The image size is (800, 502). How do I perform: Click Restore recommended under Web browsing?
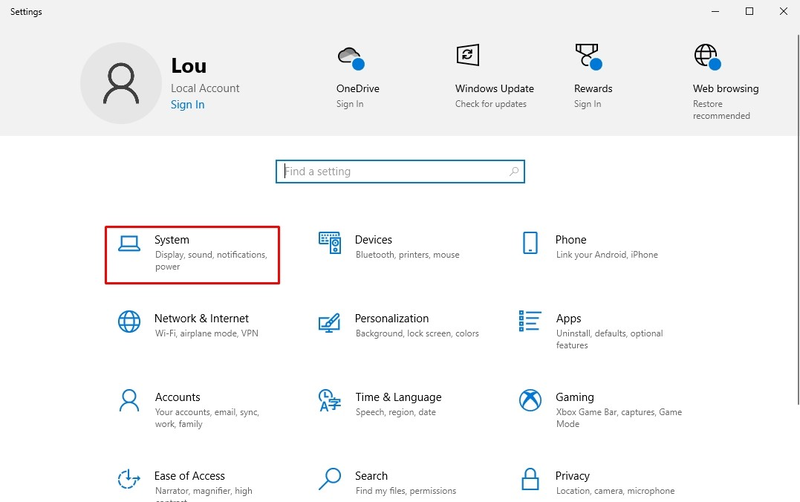click(721, 110)
